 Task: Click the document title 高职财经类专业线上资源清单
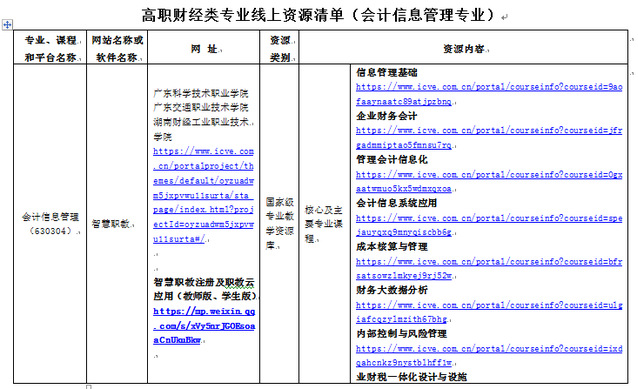pyautogui.click(x=242, y=15)
